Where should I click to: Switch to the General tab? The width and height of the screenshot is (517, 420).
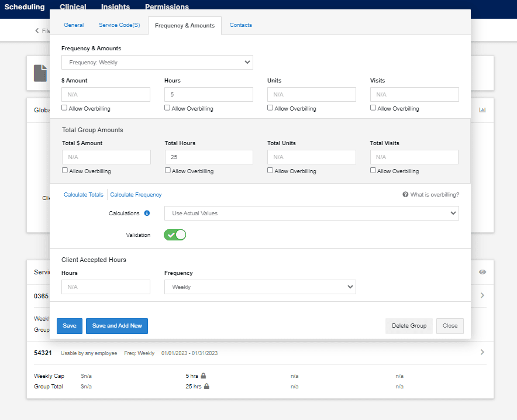(x=74, y=25)
